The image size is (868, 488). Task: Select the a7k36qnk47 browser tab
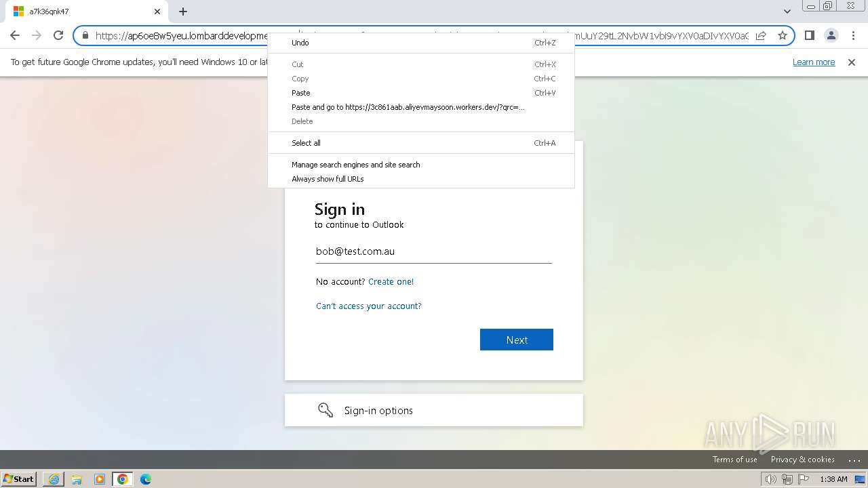point(85,12)
